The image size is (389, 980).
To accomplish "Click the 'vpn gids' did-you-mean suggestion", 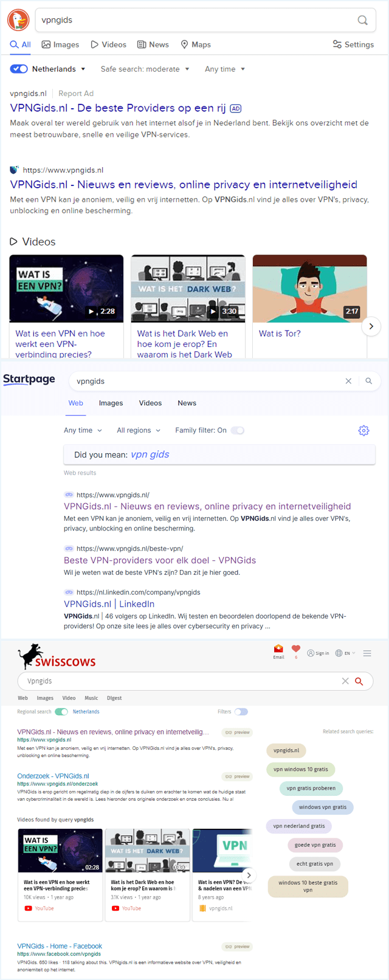I will pyautogui.click(x=150, y=454).
